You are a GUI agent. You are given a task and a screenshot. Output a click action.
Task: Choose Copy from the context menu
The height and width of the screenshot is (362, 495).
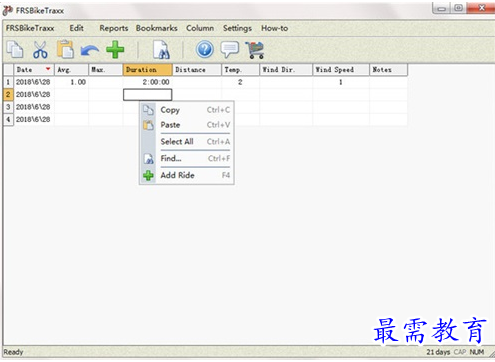tap(187, 110)
